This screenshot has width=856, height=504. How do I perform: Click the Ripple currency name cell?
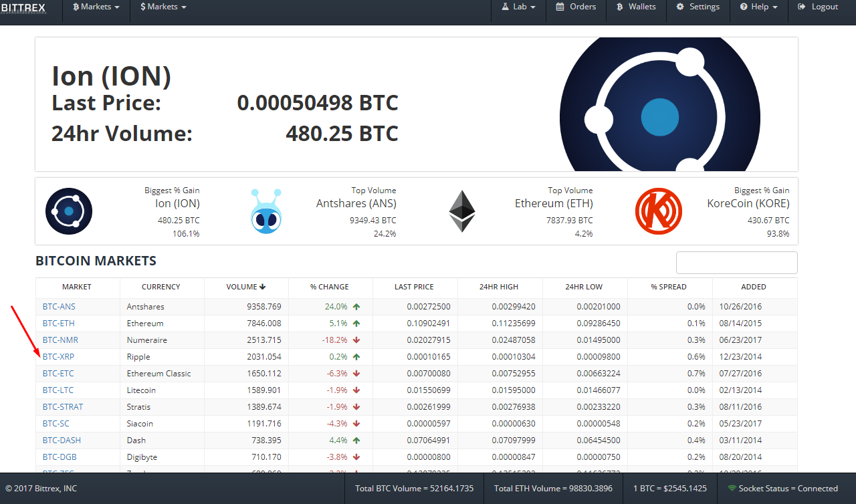[x=162, y=357]
